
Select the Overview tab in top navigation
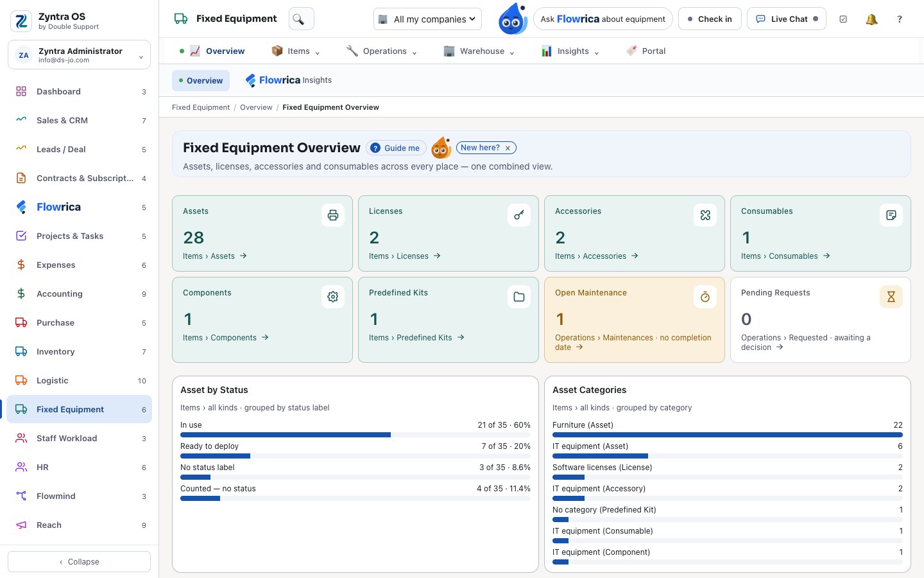coord(212,51)
